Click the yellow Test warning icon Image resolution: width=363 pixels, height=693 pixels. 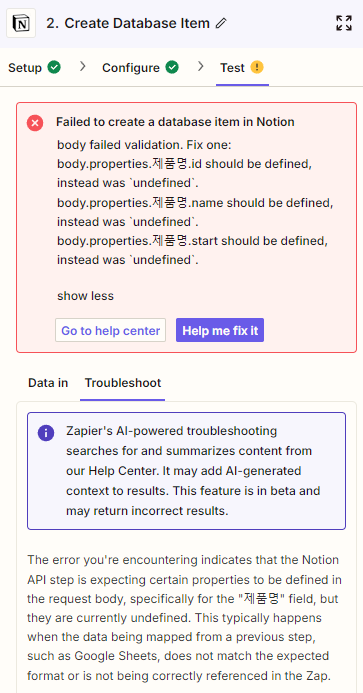point(257,67)
